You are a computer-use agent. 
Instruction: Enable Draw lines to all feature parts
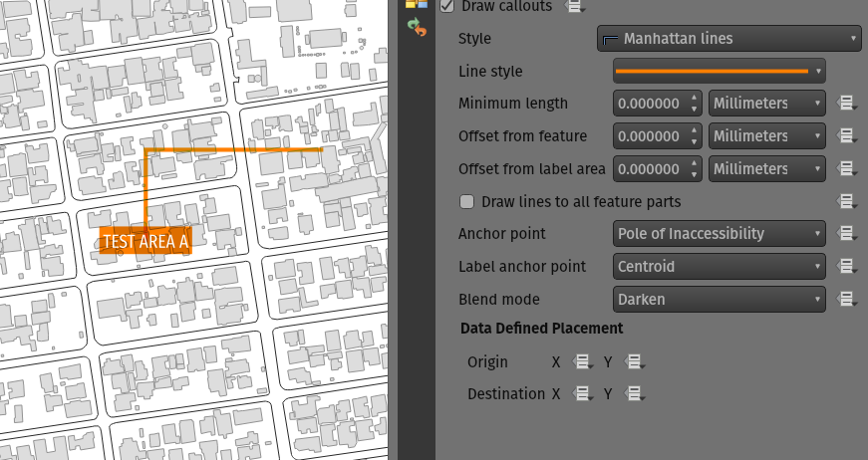pyautogui.click(x=467, y=201)
